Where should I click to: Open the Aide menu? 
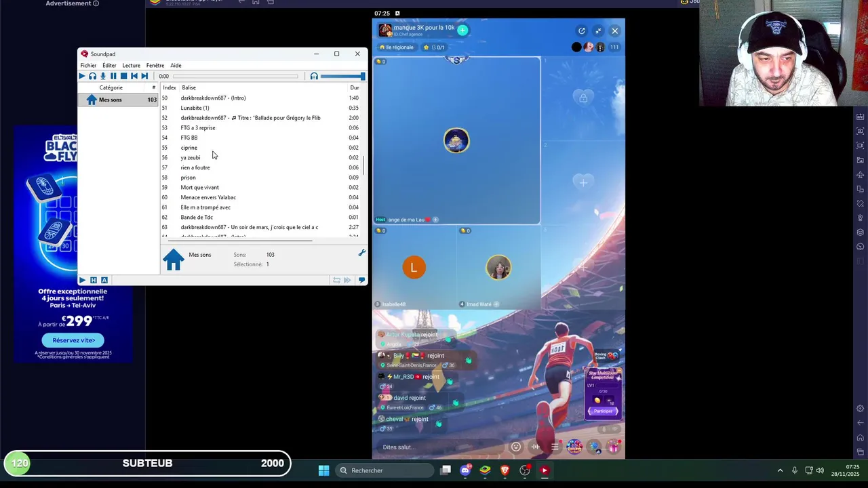(x=176, y=65)
